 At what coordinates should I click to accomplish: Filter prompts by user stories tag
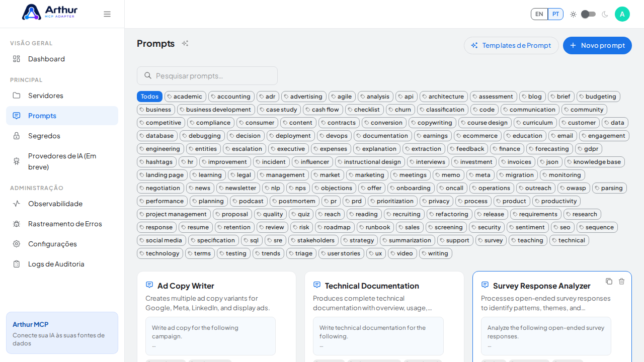(341, 253)
